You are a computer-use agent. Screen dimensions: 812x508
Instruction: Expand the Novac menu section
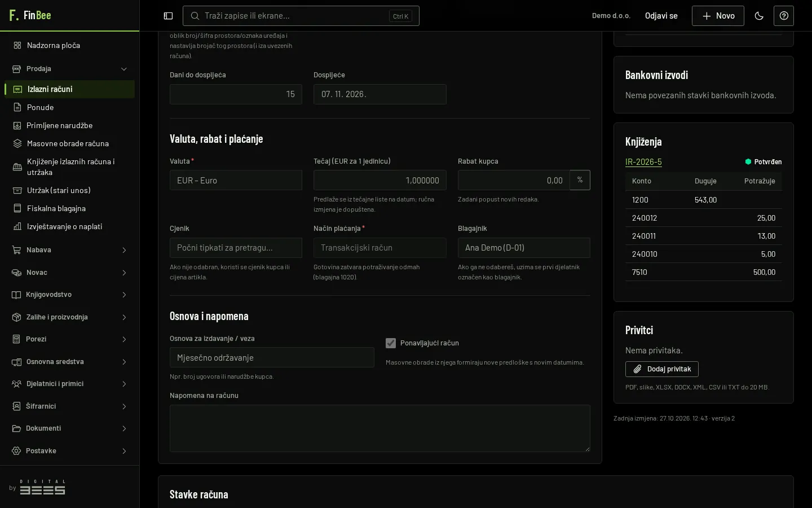click(70, 273)
